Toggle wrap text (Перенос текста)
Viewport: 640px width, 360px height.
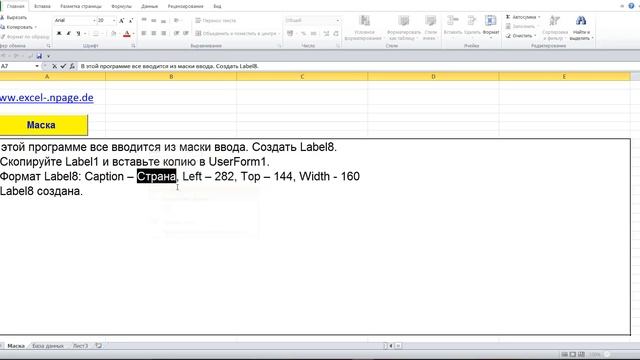(215, 20)
